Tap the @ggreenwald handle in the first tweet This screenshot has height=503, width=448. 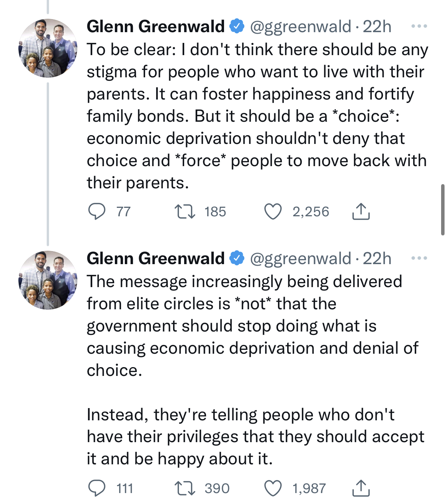[x=301, y=27]
